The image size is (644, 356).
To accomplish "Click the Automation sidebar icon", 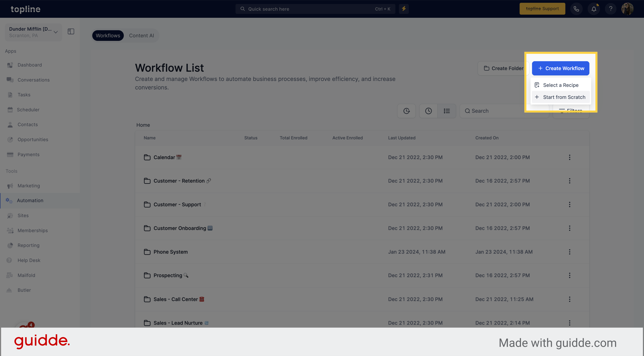I will coord(10,200).
